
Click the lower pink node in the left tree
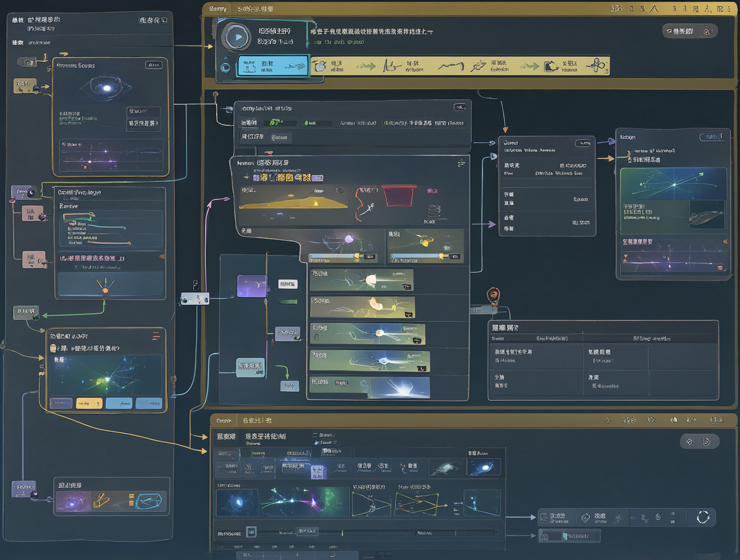point(34,259)
